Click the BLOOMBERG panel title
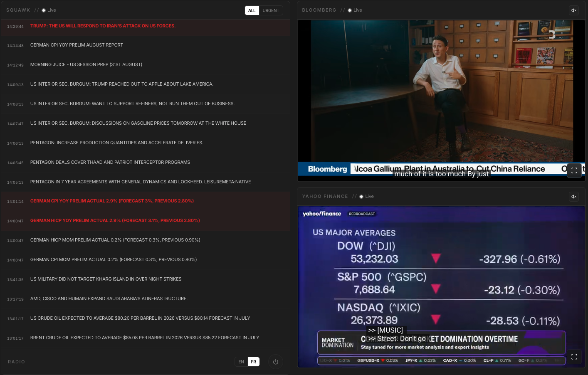The height and width of the screenshot is (375, 588). coord(319,10)
